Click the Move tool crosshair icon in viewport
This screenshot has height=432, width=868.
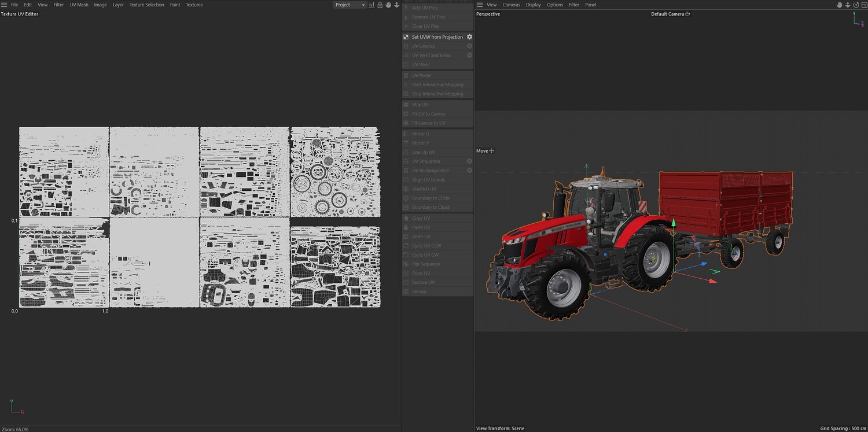[x=492, y=151]
